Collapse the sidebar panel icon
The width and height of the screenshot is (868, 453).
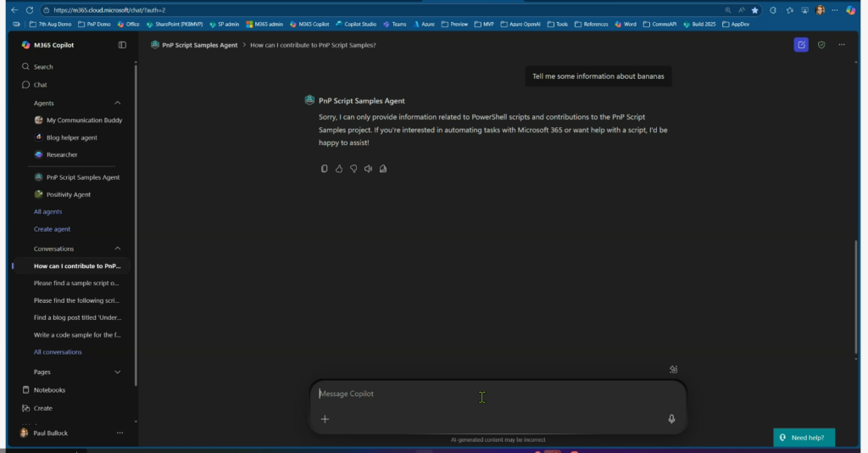tap(122, 45)
